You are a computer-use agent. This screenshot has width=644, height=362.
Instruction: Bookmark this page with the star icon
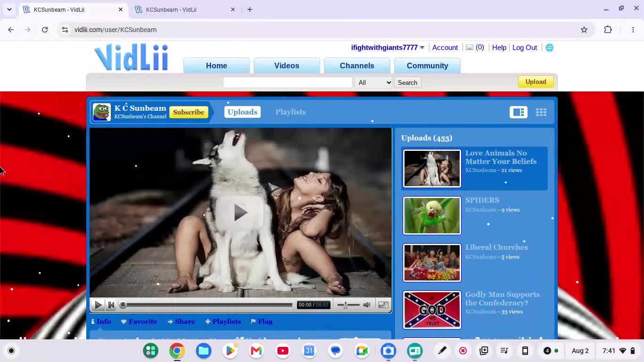tap(584, 30)
